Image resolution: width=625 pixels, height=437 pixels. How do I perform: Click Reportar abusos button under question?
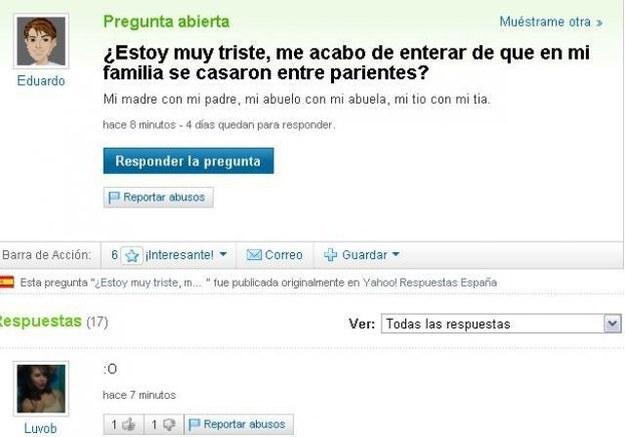coord(158,197)
